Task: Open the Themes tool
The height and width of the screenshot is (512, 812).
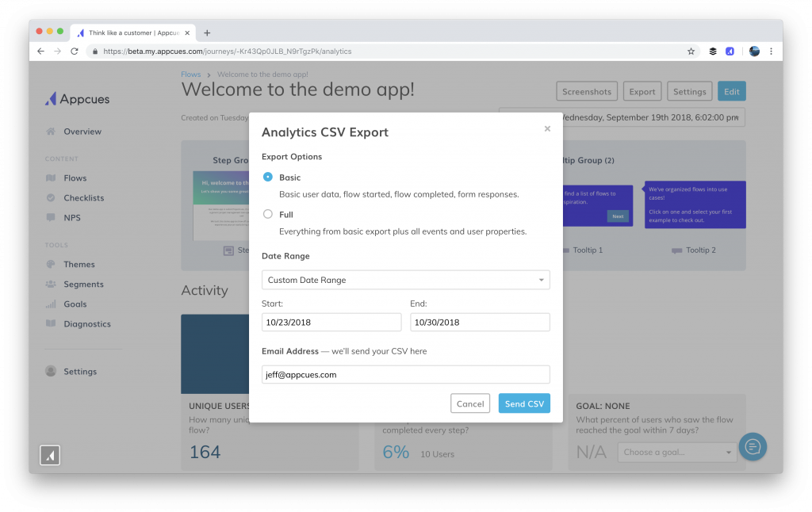Action: coord(79,264)
